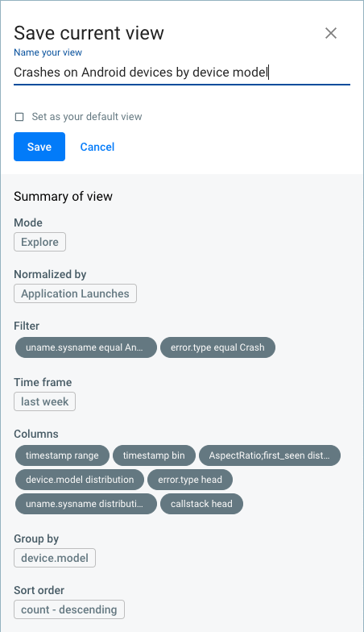The height and width of the screenshot is (632, 364).
Task: Cancel saving the view
Action: pyautogui.click(x=97, y=147)
